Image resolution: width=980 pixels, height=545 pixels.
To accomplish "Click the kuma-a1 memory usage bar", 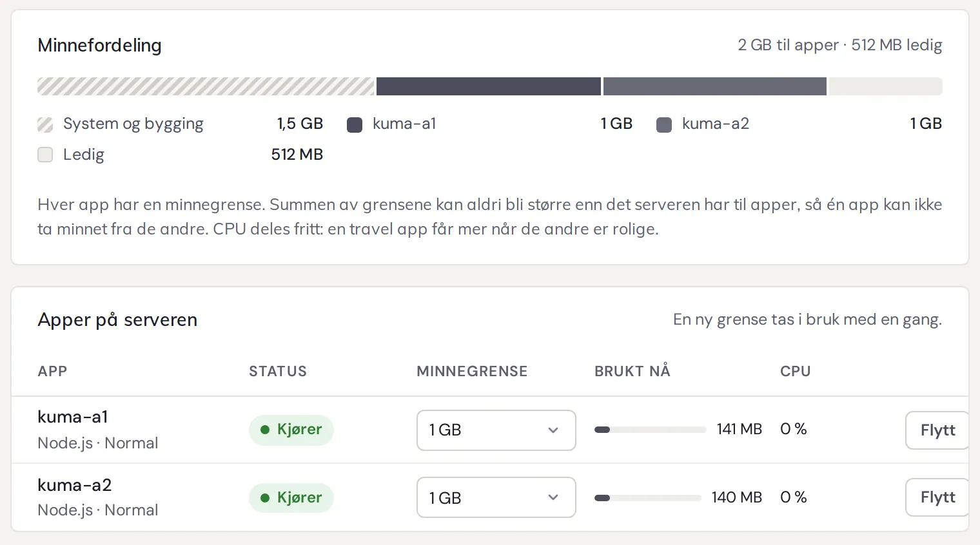I will coord(650,430).
